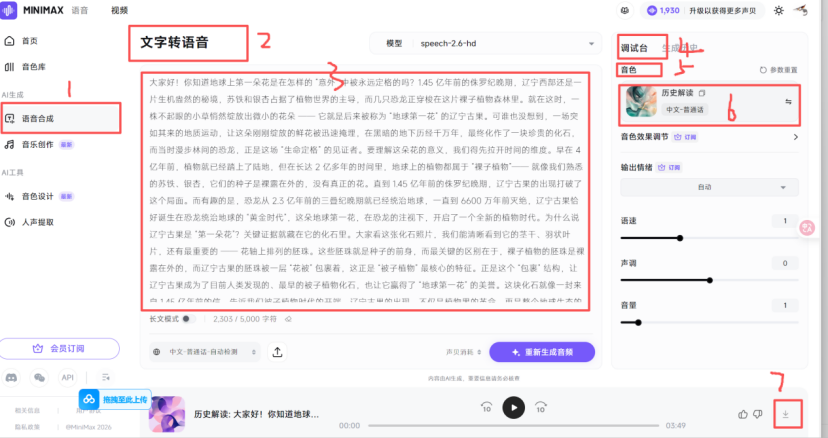Click the round icon left of credits
This screenshot has height=438, width=828.
point(625,11)
